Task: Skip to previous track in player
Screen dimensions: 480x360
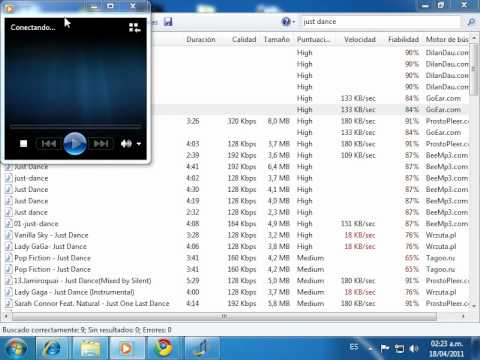Action: pos(49,144)
